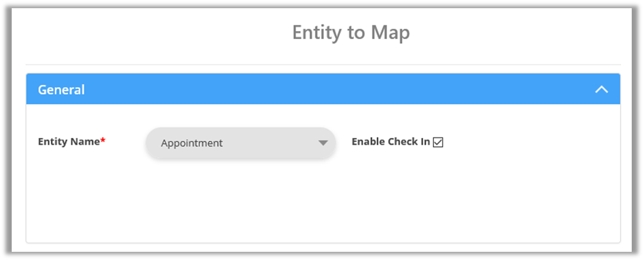Click the word Entity in the page title
Viewport: 644px width, 260px height.
[317, 33]
